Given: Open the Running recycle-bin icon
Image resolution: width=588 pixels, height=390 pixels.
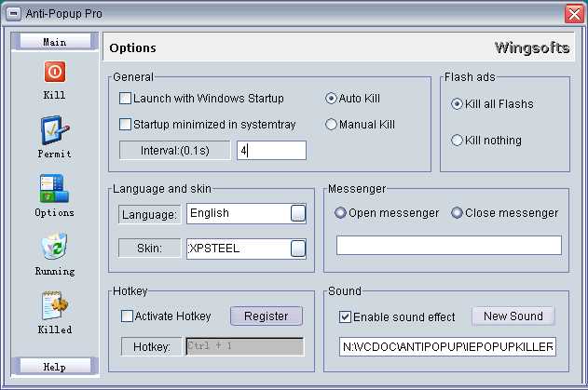Looking at the screenshot, I should (x=55, y=246).
